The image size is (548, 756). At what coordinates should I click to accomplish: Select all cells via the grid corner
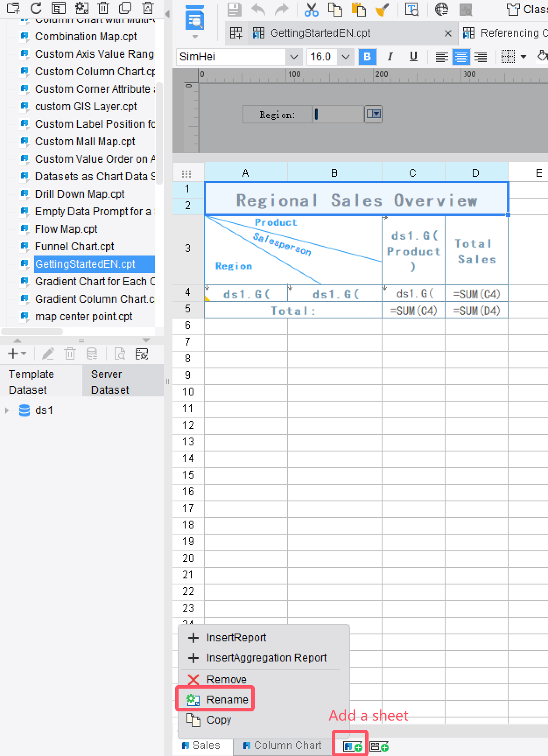pos(186,174)
